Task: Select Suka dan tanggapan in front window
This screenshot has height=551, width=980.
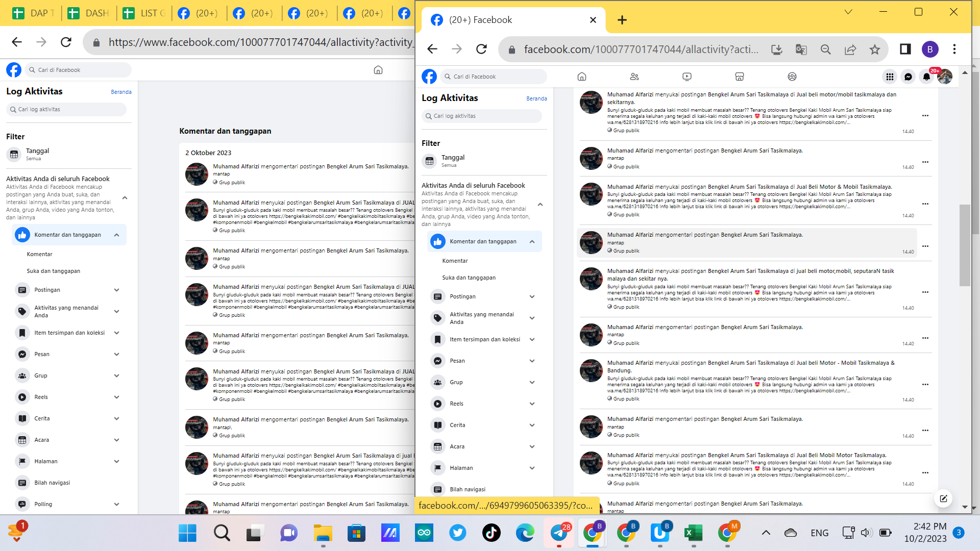Action: [469, 278]
